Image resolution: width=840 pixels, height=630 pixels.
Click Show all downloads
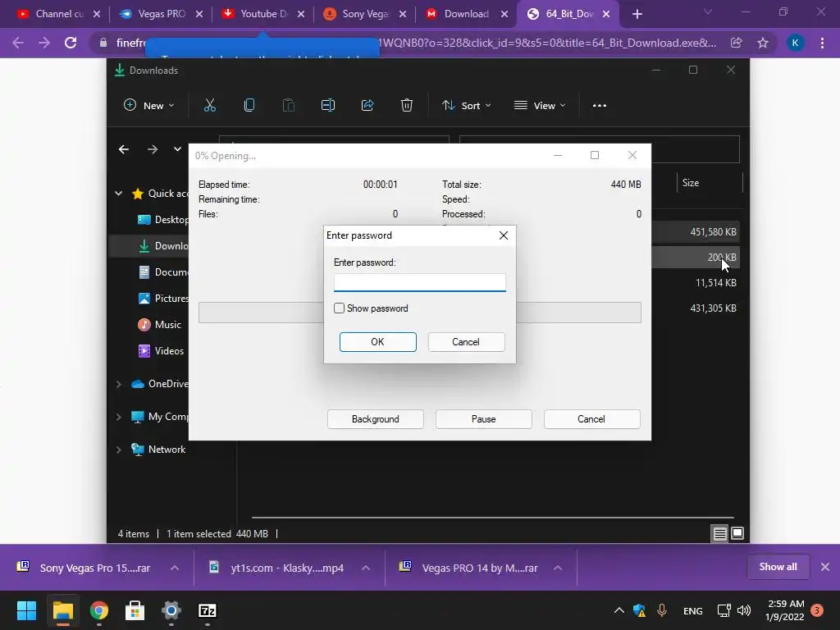pos(778,567)
